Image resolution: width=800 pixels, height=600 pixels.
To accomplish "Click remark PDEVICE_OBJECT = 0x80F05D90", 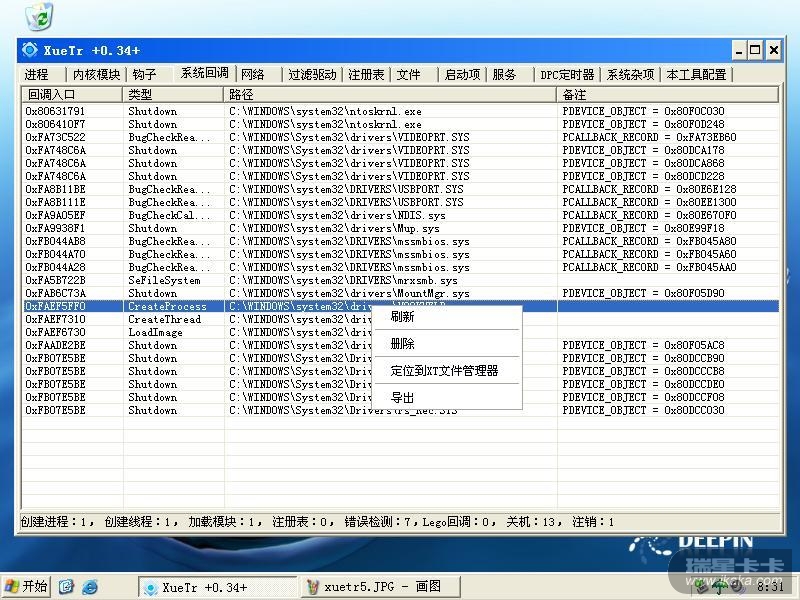I will pyautogui.click(x=643, y=293).
